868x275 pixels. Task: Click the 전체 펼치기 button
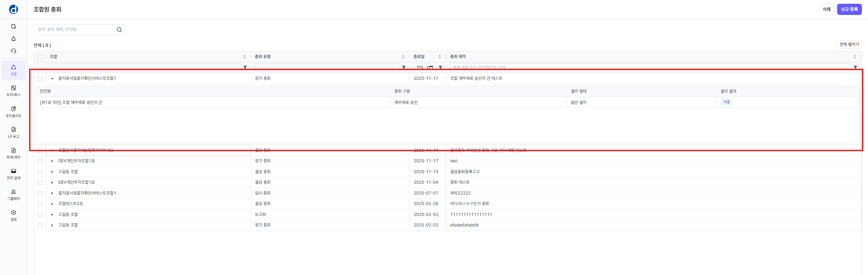coord(849,44)
